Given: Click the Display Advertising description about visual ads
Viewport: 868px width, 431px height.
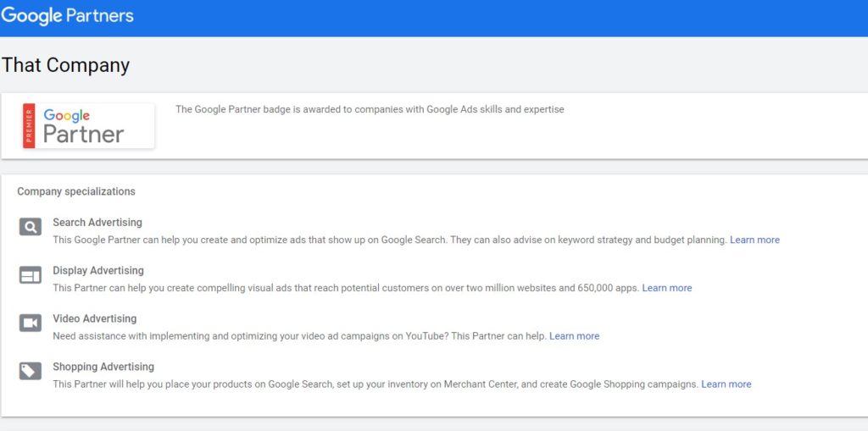Looking at the screenshot, I should [x=346, y=288].
